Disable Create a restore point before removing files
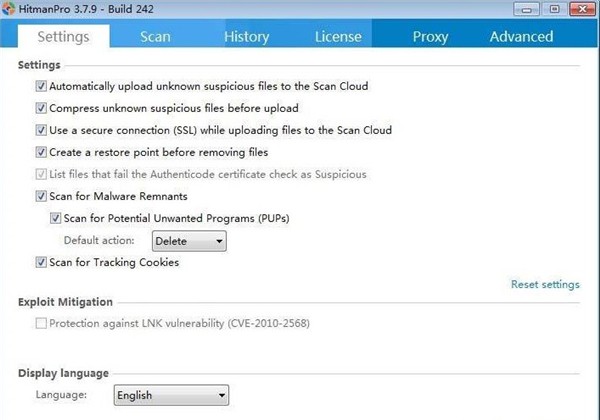 (x=41, y=152)
